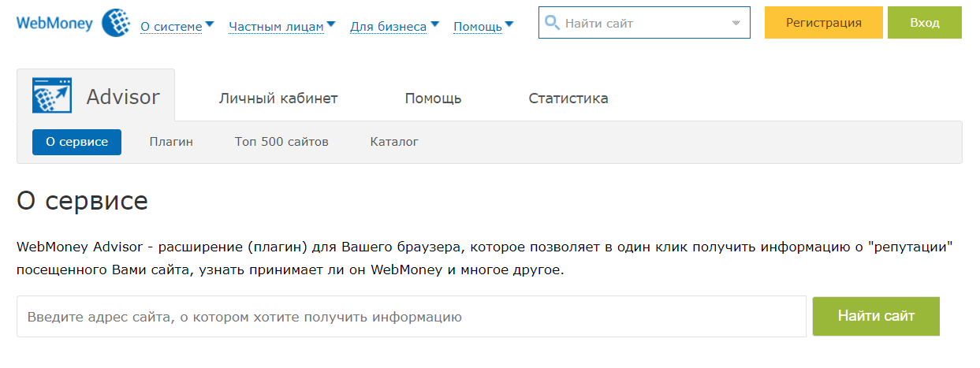Focus the site address input field
980x368 pixels.
(411, 317)
